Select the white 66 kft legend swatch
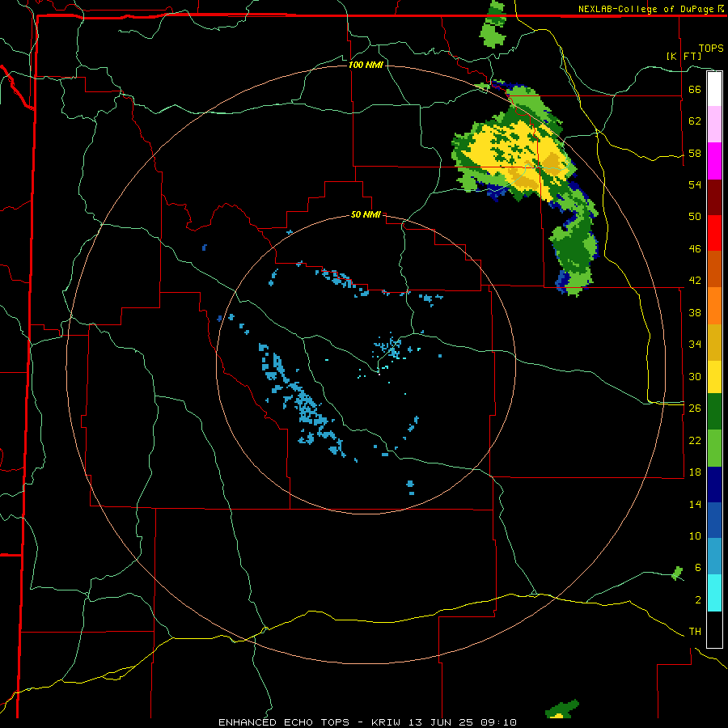Image resolution: width=728 pixels, height=728 pixels. click(714, 89)
